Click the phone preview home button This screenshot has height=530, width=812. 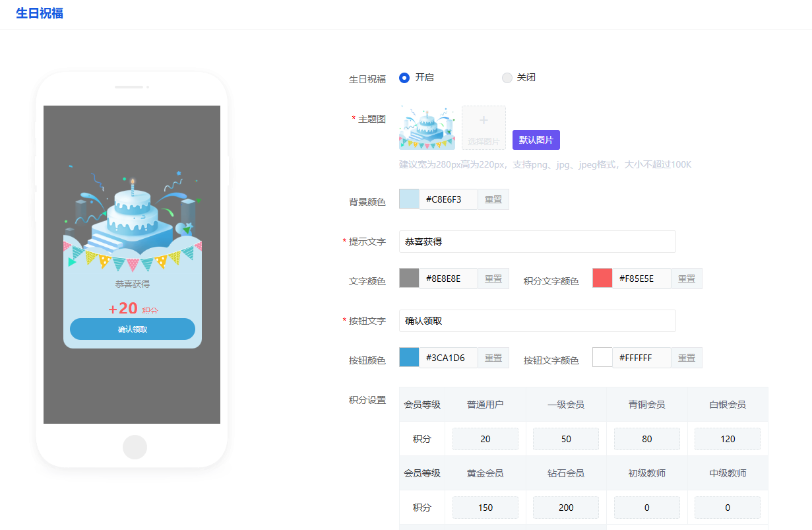[135, 447]
